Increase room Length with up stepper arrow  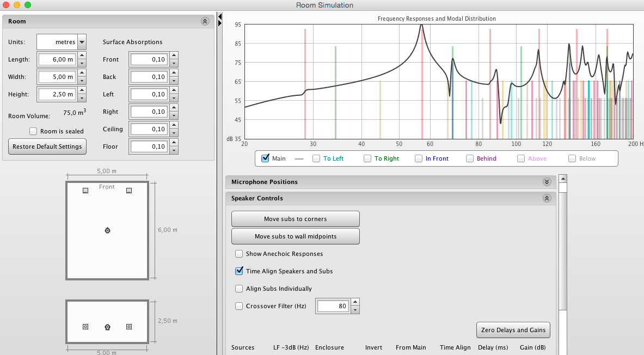[x=82, y=56]
